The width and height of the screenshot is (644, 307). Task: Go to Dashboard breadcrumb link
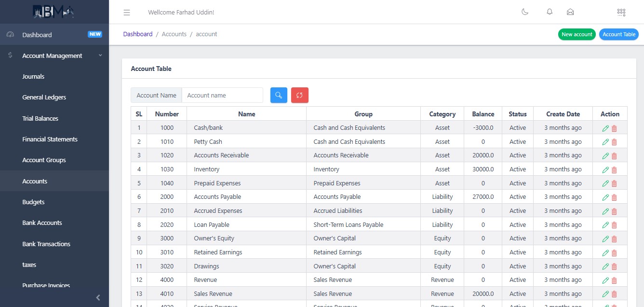point(138,34)
